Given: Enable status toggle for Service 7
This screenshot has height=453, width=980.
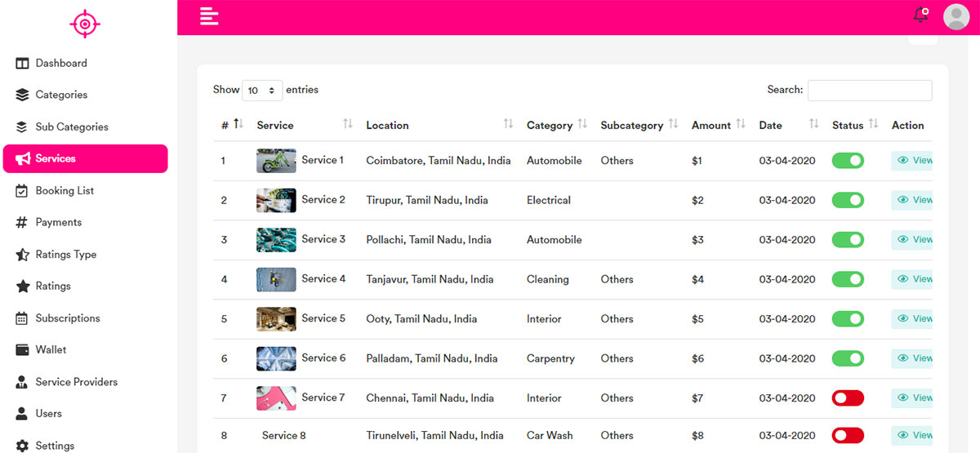Looking at the screenshot, I should tap(848, 398).
